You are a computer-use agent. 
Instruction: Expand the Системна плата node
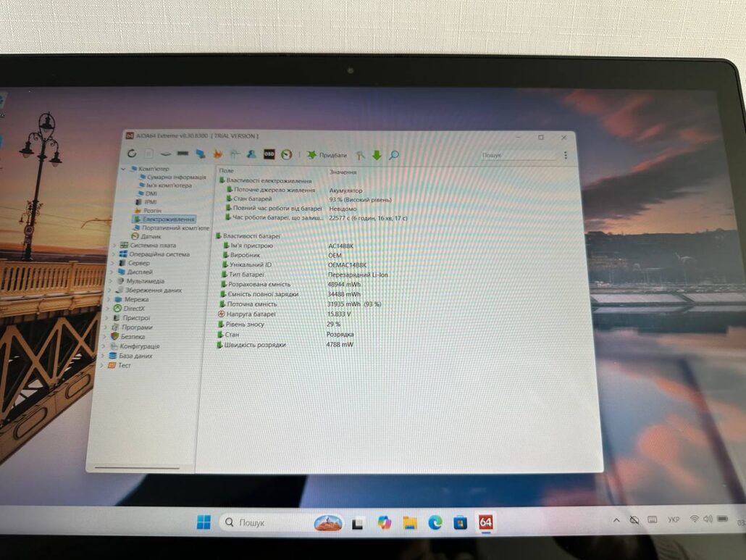tap(115, 246)
